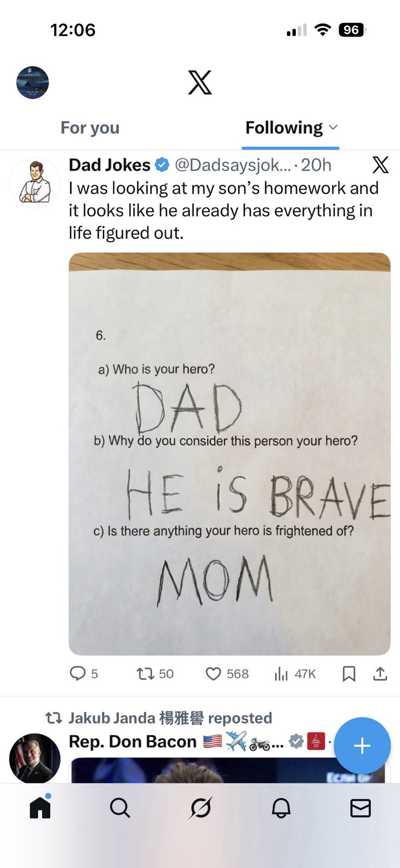Expand the Following dropdown chevron

[333, 127]
